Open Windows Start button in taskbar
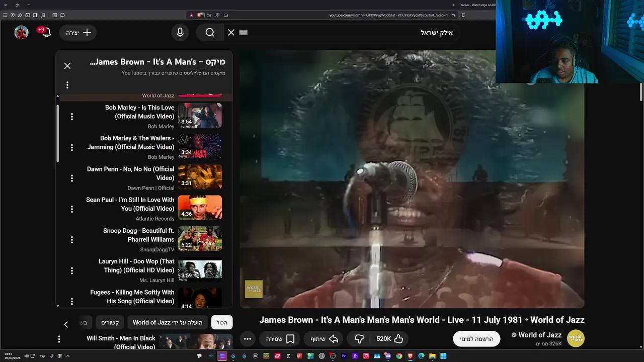 tap(443, 356)
